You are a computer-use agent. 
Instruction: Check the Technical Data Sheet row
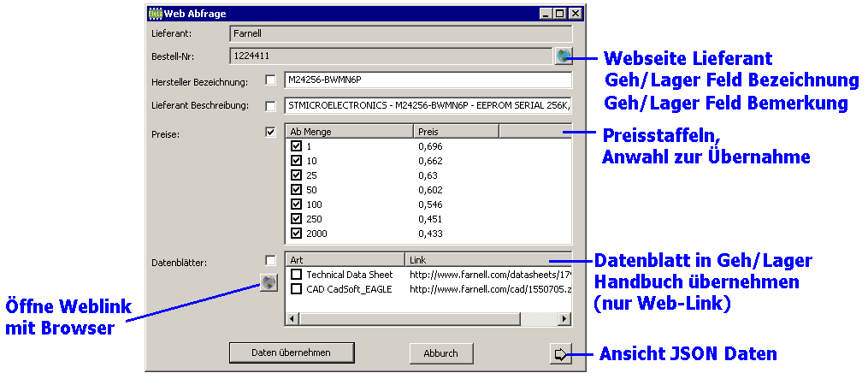pos(297,275)
